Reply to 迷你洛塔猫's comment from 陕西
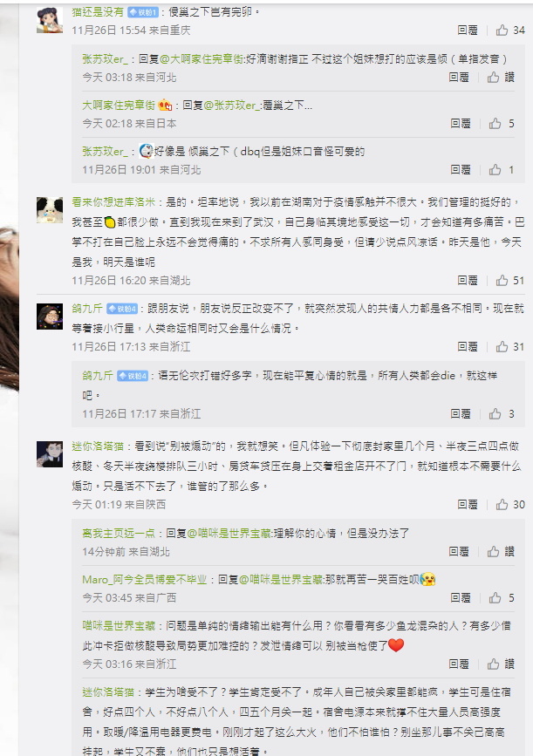Screen dimensions: 533x756 (x=468, y=505)
